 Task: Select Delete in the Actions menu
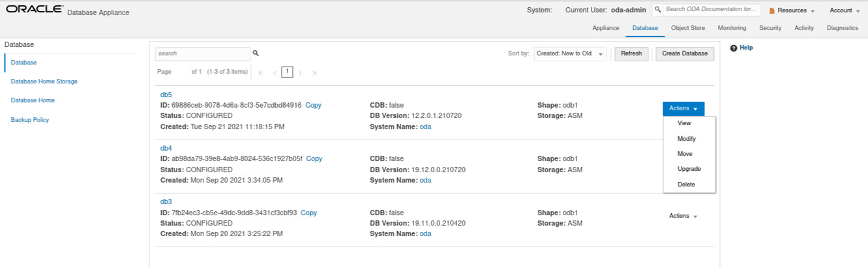(x=686, y=185)
